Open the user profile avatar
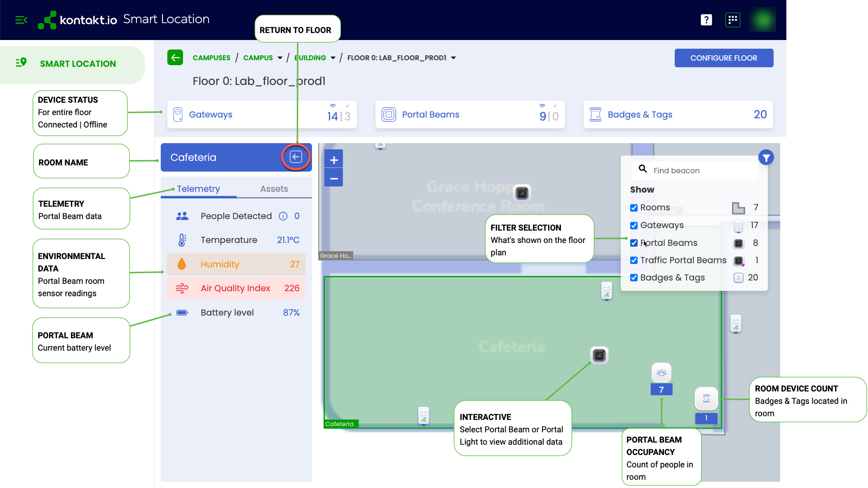Screen dimensions: 868x488 click(x=762, y=20)
